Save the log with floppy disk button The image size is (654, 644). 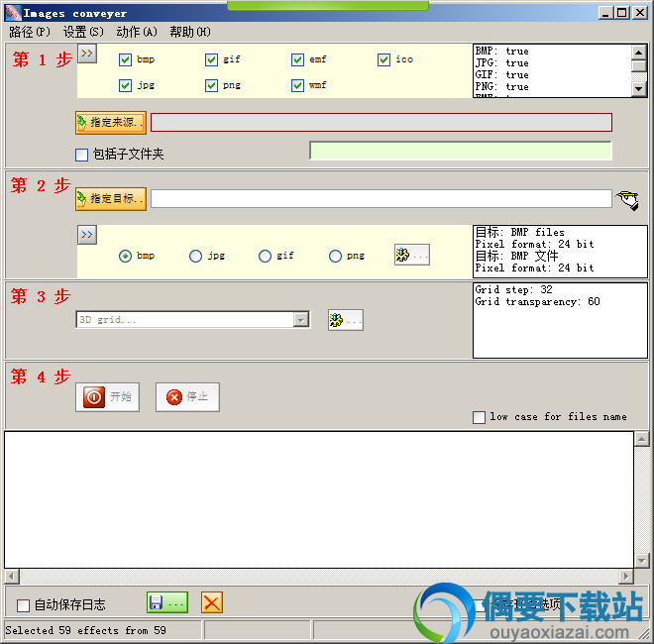(x=167, y=602)
